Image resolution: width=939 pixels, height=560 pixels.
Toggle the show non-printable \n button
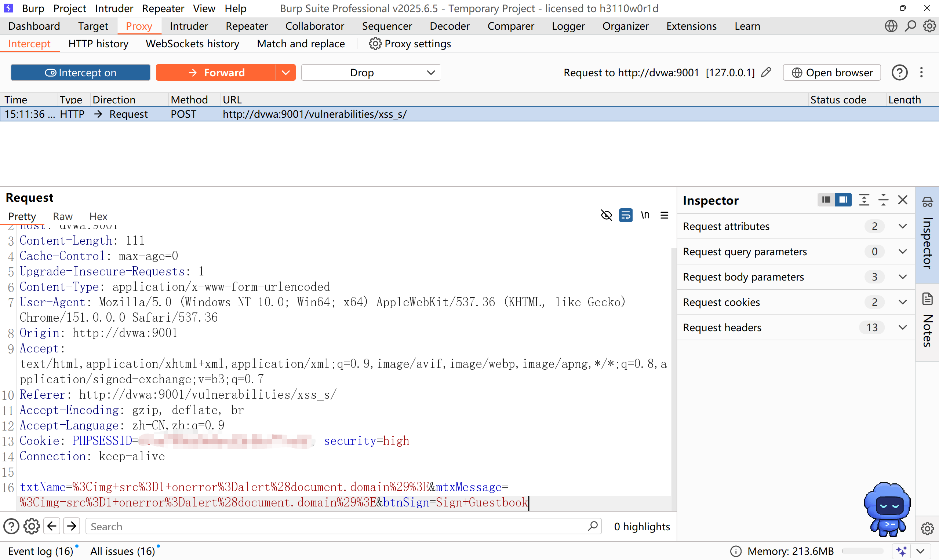[x=645, y=215]
